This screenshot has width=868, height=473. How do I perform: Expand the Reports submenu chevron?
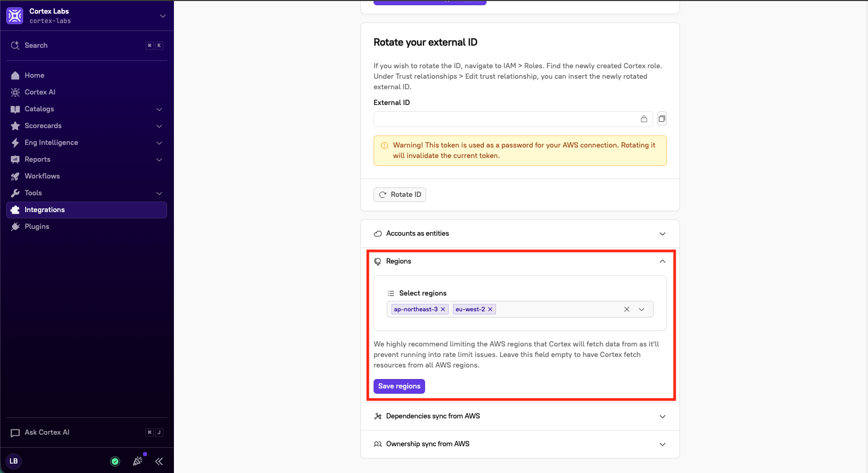(x=159, y=160)
